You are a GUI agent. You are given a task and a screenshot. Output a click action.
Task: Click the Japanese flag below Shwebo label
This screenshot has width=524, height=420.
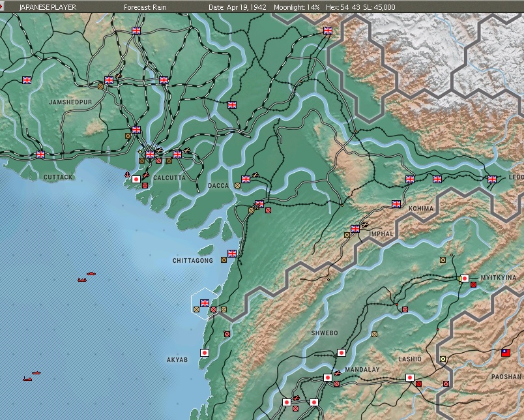tap(342, 352)
